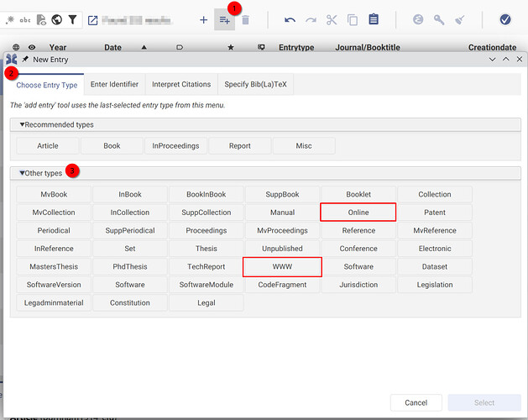The image size is (528, 420).
Task: Click the Date column sort arrow
Action: 144,47
